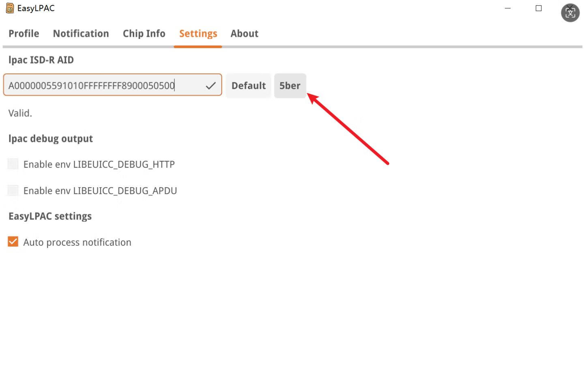Click the 'EasyLPAC settings' heading

tap(50, 216)
